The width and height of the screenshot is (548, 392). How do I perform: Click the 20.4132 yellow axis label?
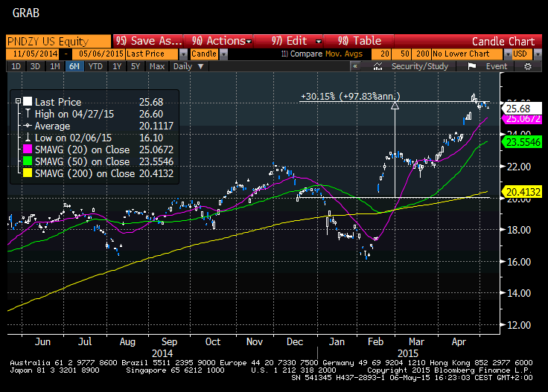[522, 192]
